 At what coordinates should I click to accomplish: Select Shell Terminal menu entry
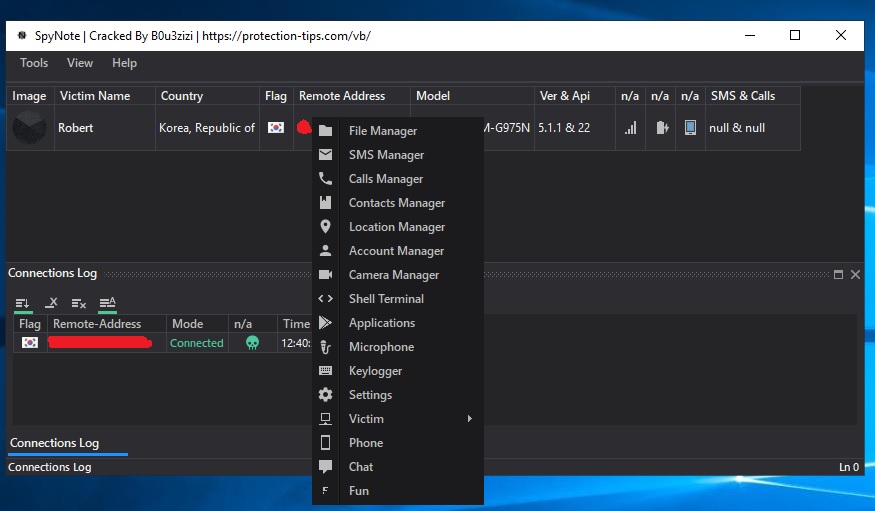(397, 298)
